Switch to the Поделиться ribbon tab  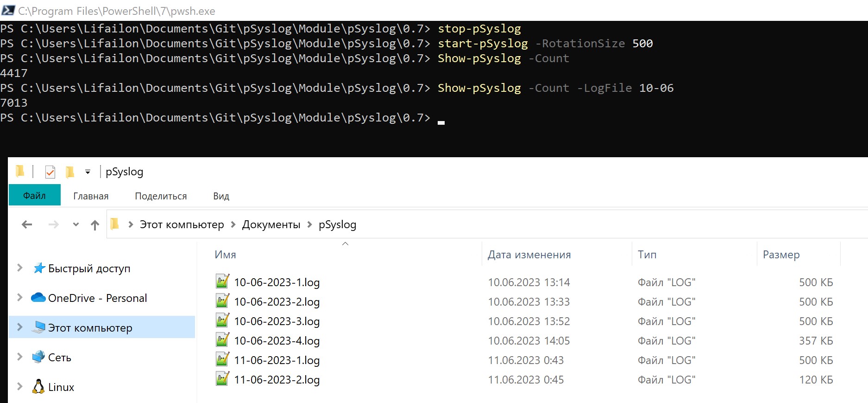pos(161,196)
